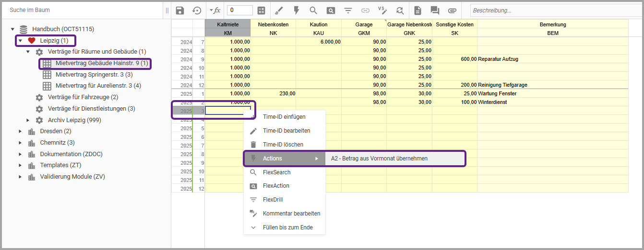Open the fx formula dropdown
This screenshot has height=250, width=644.
(215, 11)
